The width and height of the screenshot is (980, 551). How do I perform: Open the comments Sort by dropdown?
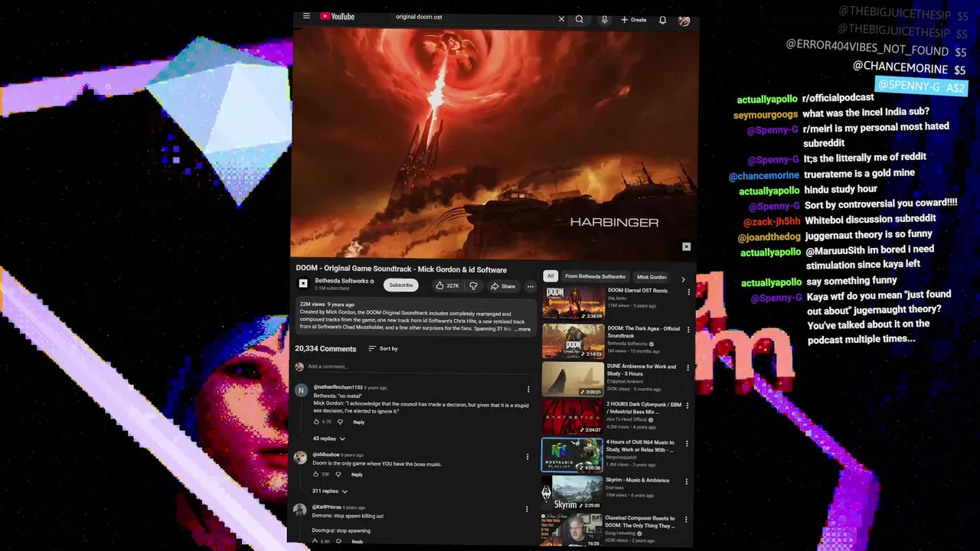383,348
